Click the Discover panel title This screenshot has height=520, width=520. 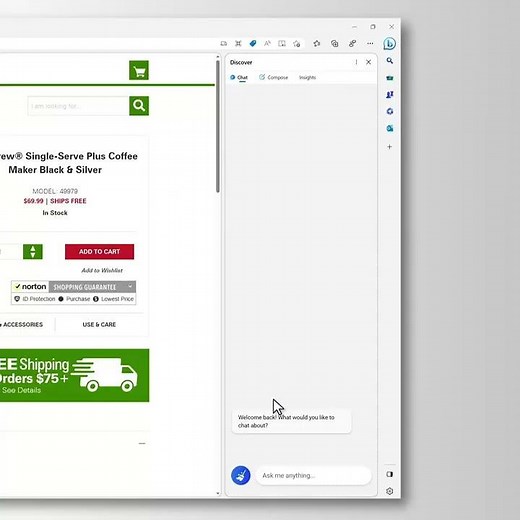[x=241, y=62]
